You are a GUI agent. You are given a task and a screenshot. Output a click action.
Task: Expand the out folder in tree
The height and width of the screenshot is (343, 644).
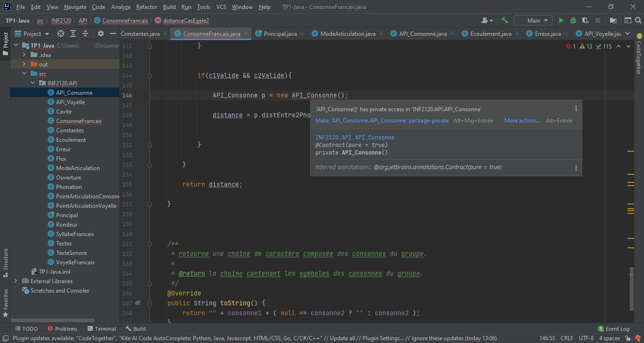click(x=24, y=65)
